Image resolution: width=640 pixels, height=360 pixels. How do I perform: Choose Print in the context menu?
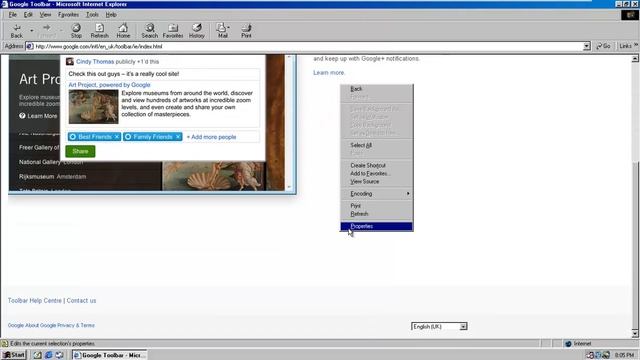tap(376, 206)
